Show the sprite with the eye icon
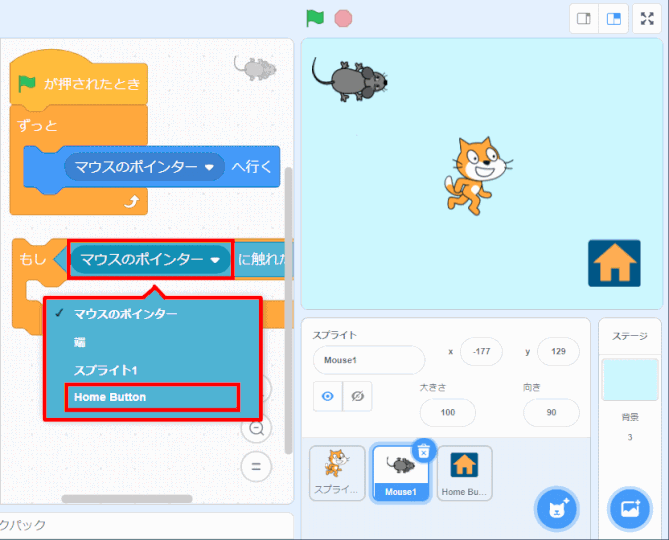 pyautogui.click(x=328, y=396)
